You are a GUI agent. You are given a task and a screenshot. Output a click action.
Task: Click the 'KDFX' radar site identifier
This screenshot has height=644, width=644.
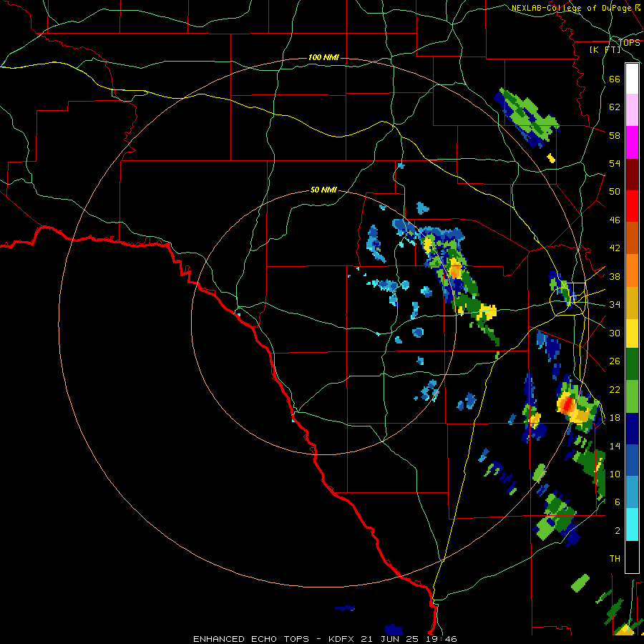pyautogui.click(x=341, y=639)
